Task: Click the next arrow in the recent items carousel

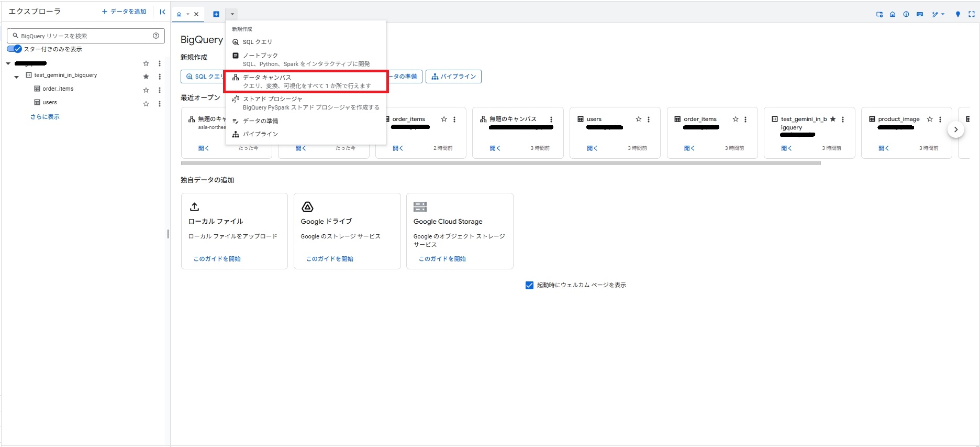Action: pyautogui.click(x=955, y=129)
